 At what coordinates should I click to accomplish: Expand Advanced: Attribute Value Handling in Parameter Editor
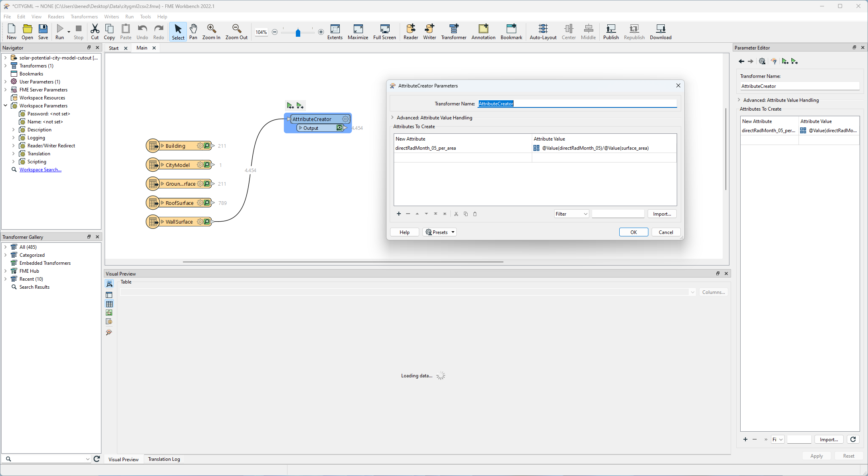739,100
